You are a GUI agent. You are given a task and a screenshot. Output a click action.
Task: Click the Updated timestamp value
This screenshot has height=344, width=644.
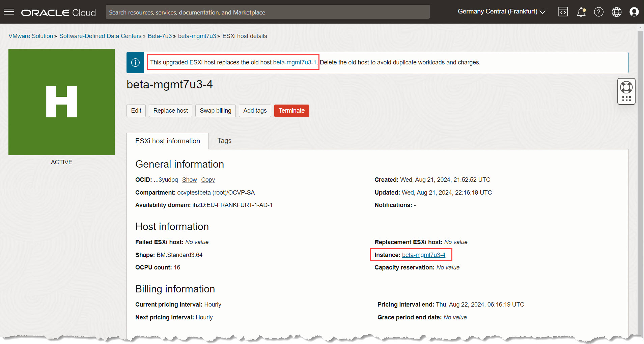click(447, 193)
